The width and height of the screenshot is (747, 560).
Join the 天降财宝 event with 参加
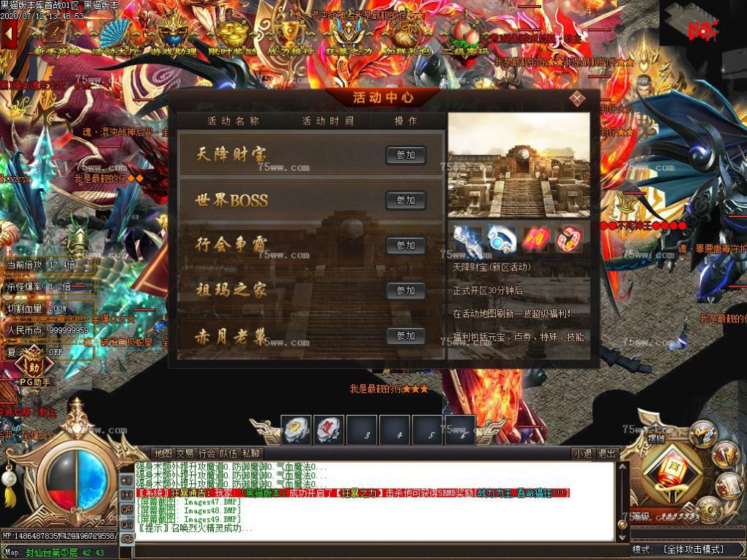406,155
